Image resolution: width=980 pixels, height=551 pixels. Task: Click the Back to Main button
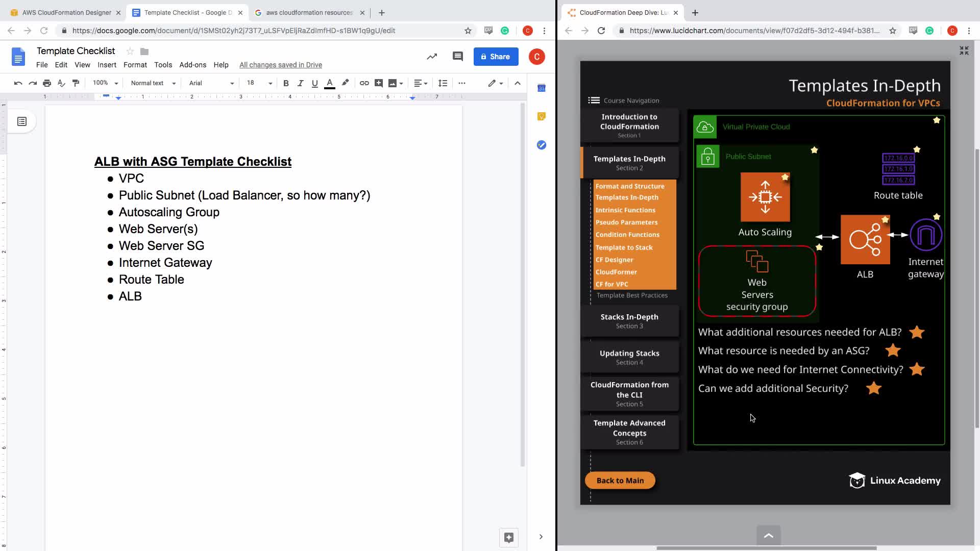click(620, 480)
